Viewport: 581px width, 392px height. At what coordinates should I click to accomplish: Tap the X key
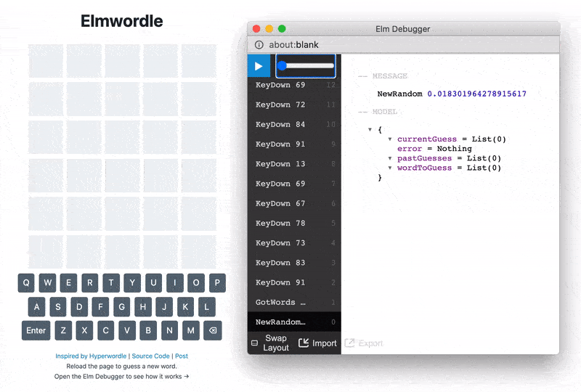coord(84,330)
